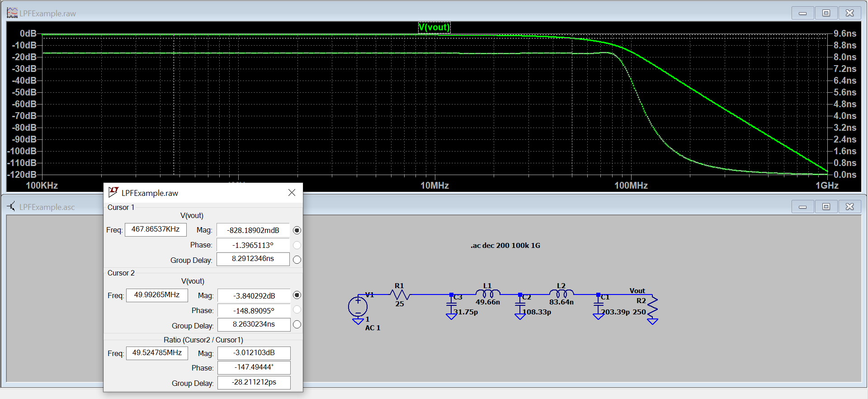Click the 9.6ns label on right axis
The height and width of the screenshot is (399, 868).
(x=845, y=33)
